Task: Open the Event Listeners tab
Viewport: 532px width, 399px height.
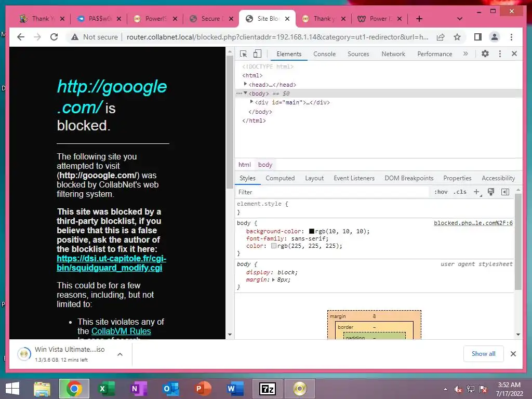Action: tap(354, 178)
